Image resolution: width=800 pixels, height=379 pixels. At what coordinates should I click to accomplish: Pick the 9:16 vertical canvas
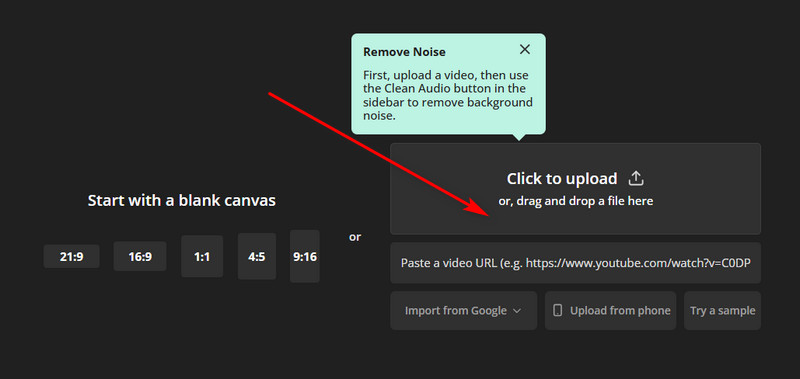(305, 256)
